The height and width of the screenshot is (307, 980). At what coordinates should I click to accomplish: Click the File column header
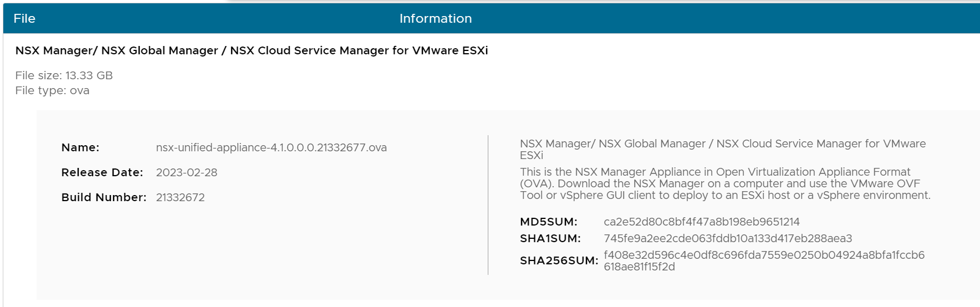(x=24, y=18)
